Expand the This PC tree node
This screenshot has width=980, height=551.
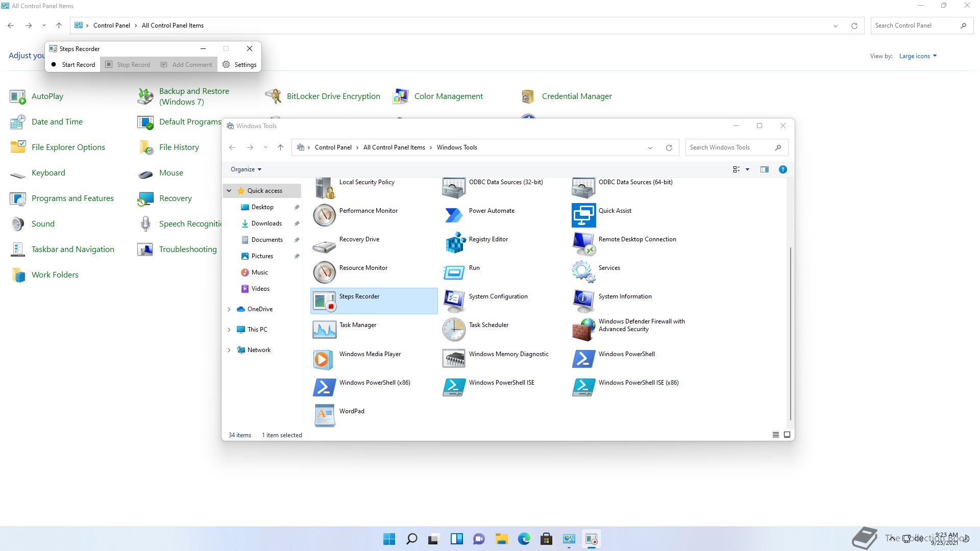pos(229,330)
